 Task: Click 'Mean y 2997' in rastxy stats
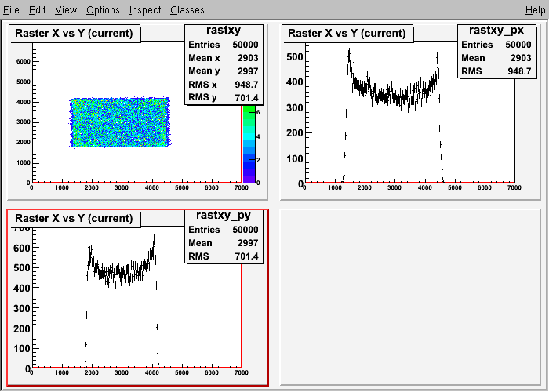point(224,71)
